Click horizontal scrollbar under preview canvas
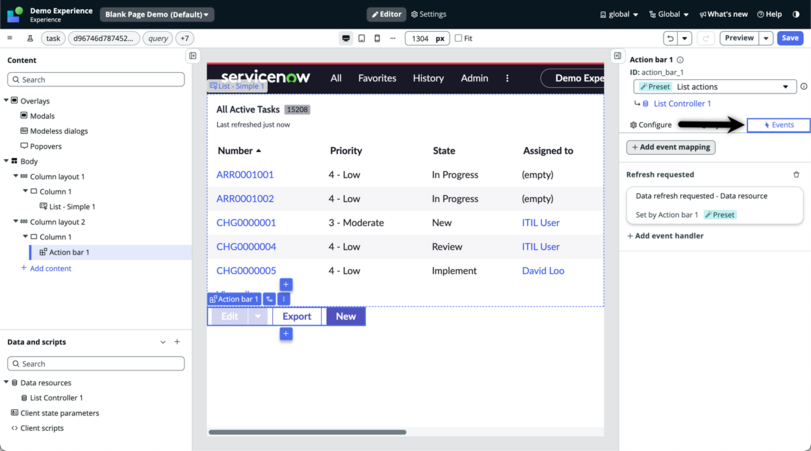This screenshot has height=451, width=811. pos(307,432)
